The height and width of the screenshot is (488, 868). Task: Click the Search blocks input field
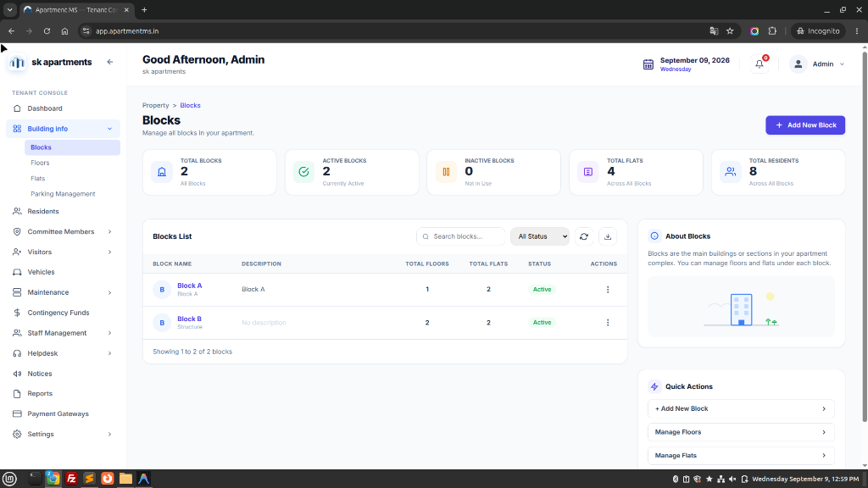tap(460, 236)
